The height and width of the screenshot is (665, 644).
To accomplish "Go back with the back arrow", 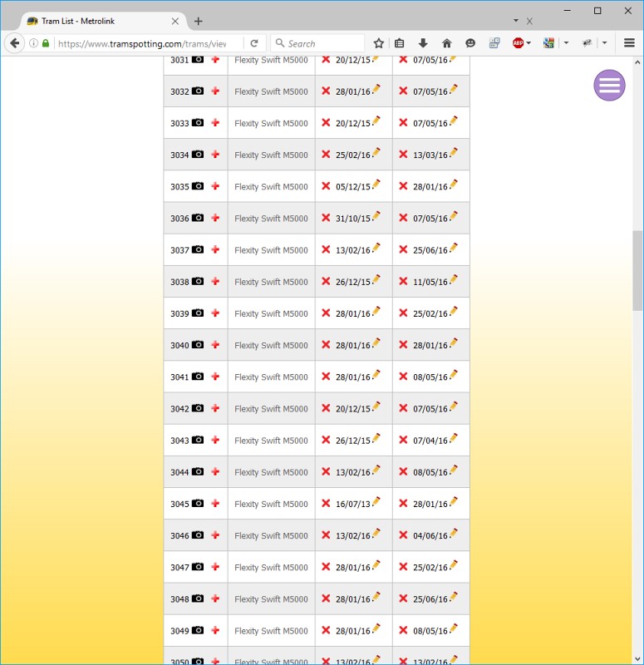I will pos(14,43).
